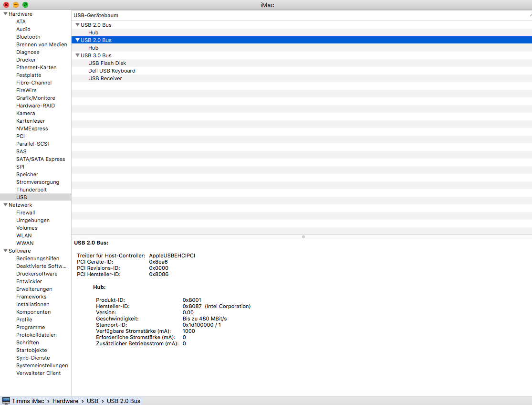This screenshot has height=405, width=532.
Task: Open Systemeinstellungen entry
Action: pos(42,365)
